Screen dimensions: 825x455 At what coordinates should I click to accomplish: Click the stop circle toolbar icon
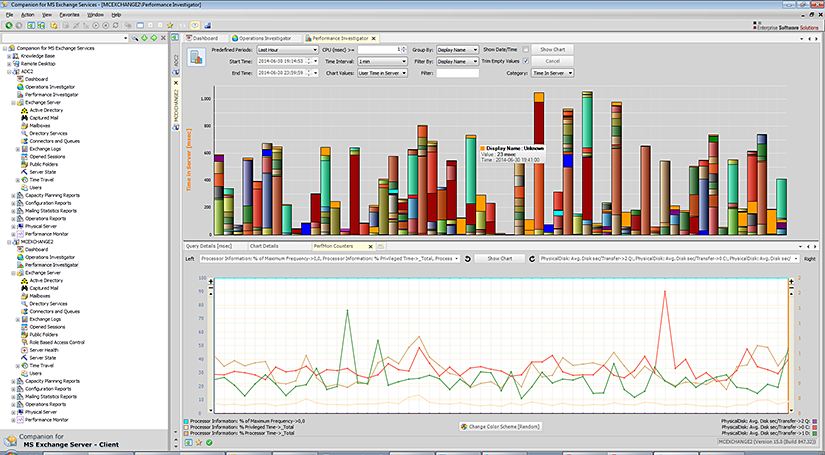(105, 25)
